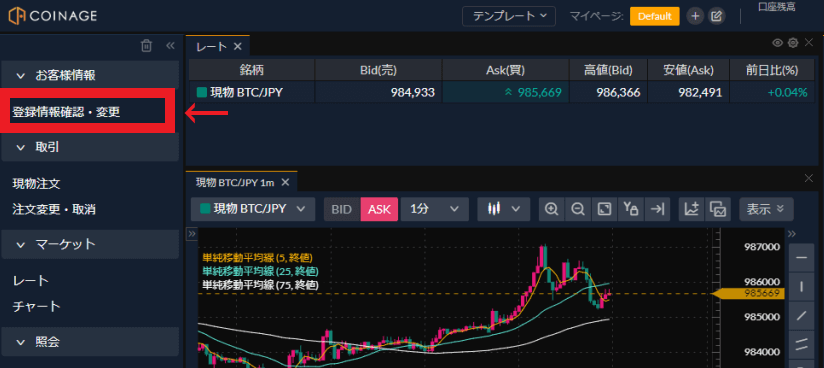824x368 pixels.
Task: Toggle the Y-axis lock
Action: 631,209
